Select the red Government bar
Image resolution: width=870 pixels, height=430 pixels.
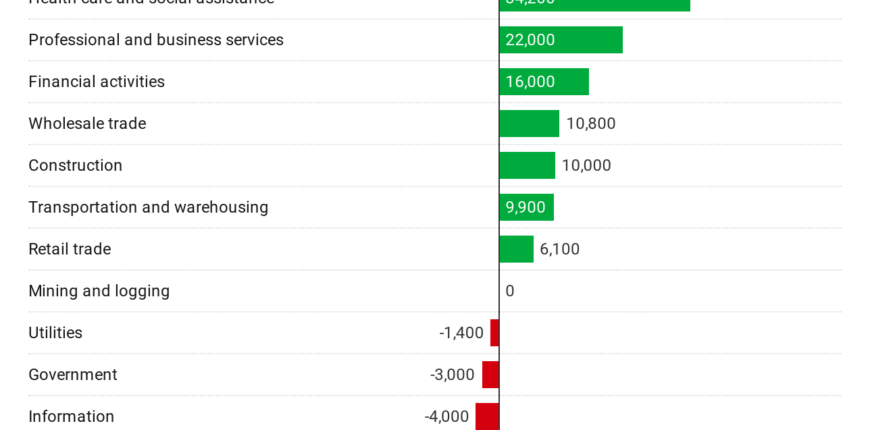point(491,376)
